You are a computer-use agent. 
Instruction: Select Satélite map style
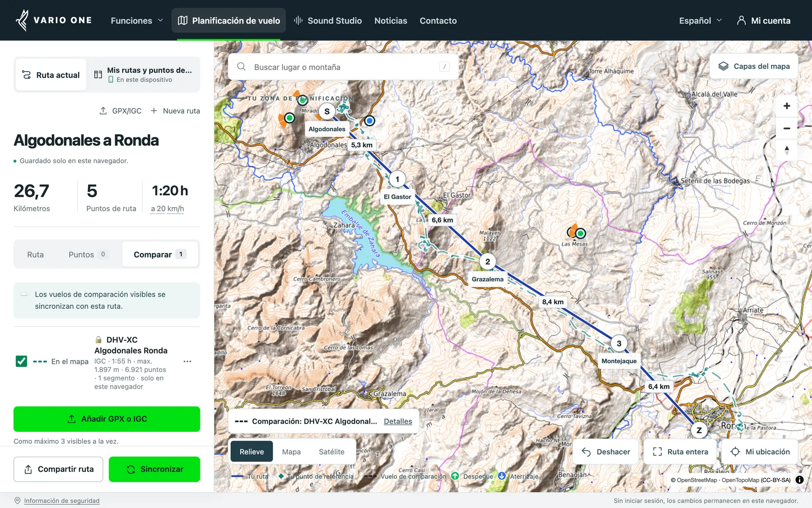(x=331, y=452)
